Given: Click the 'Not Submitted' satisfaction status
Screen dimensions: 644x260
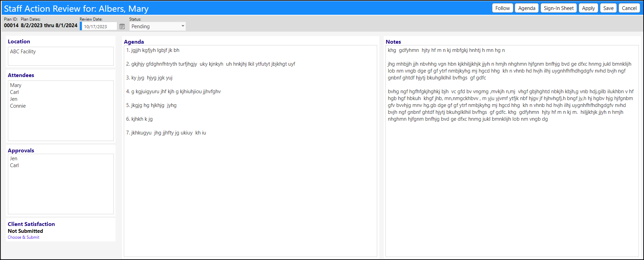Looking at the screenshot, I should [25, 231].
